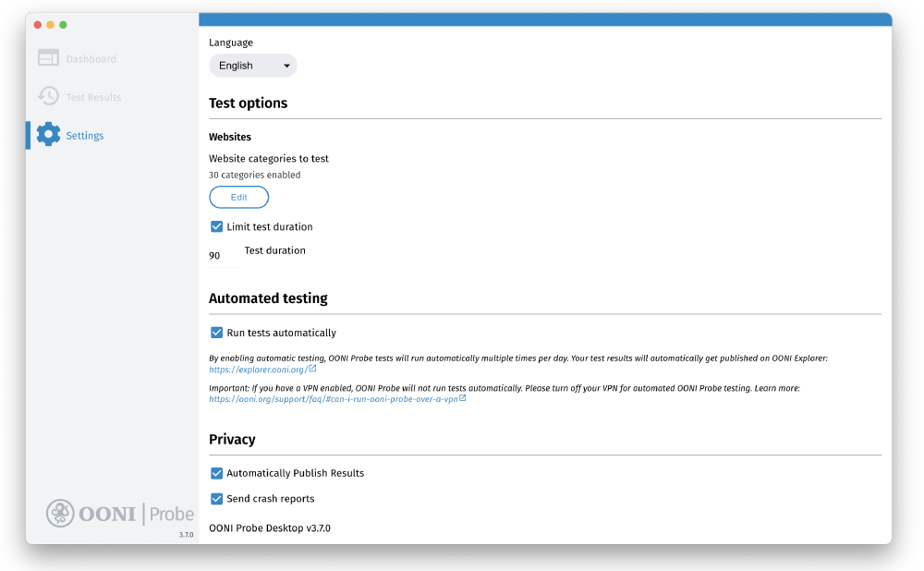Toggle Automatically Publish Results off
This screenshot has height=571, width=924.
(216, 473)
